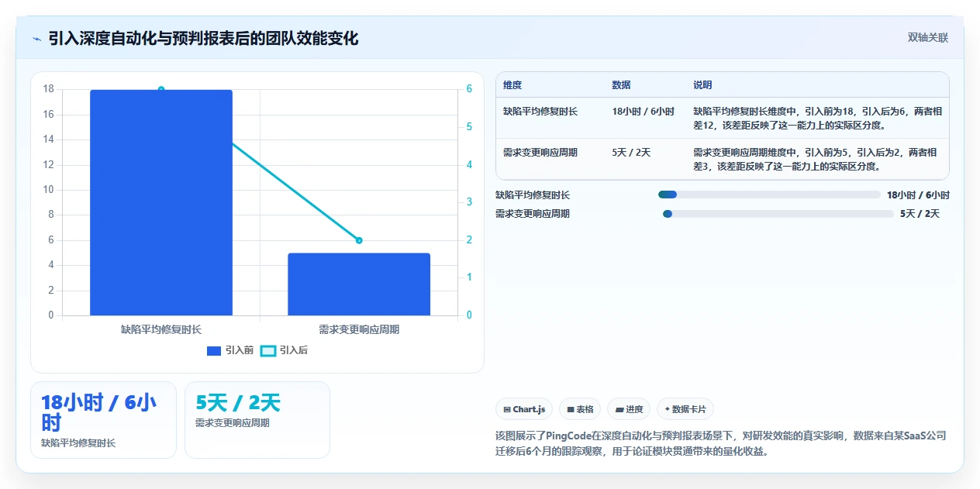This screenshot has width=980, height=489.
Task: Click the lightning icon beside the title
Action: click(x=36, y=39)
